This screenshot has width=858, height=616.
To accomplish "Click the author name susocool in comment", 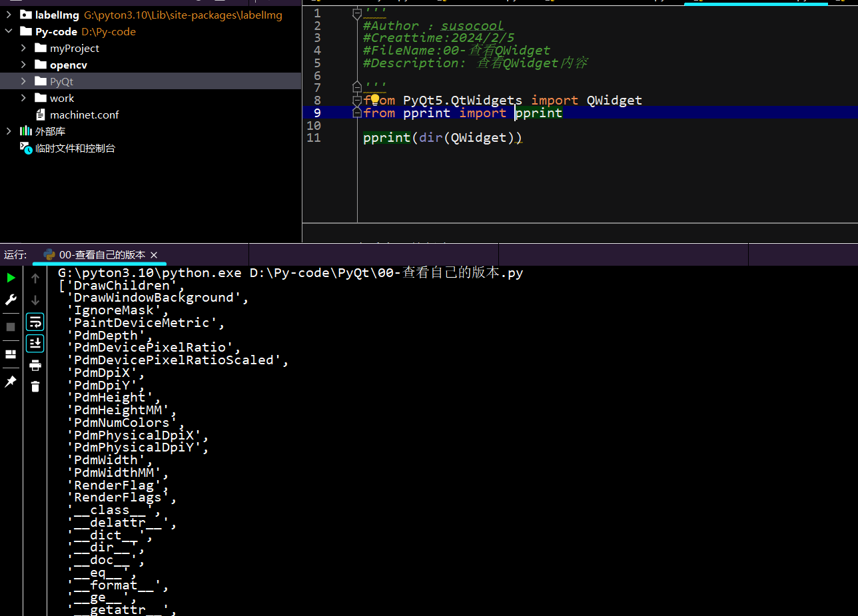I will (472, 26).
